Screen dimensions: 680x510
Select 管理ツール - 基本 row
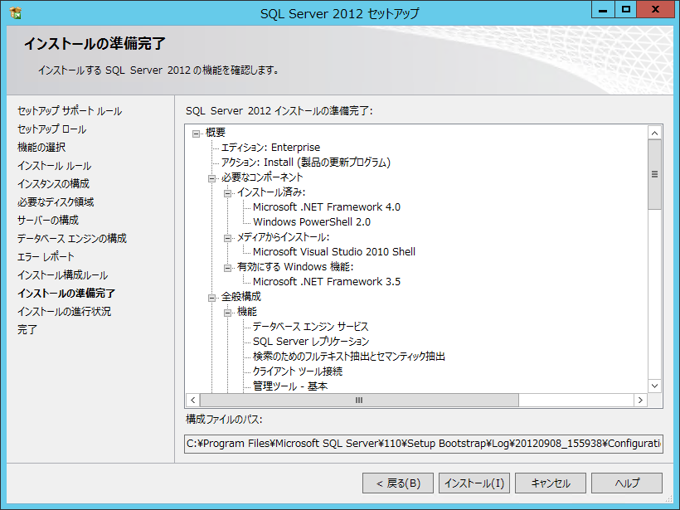point(290,386)
